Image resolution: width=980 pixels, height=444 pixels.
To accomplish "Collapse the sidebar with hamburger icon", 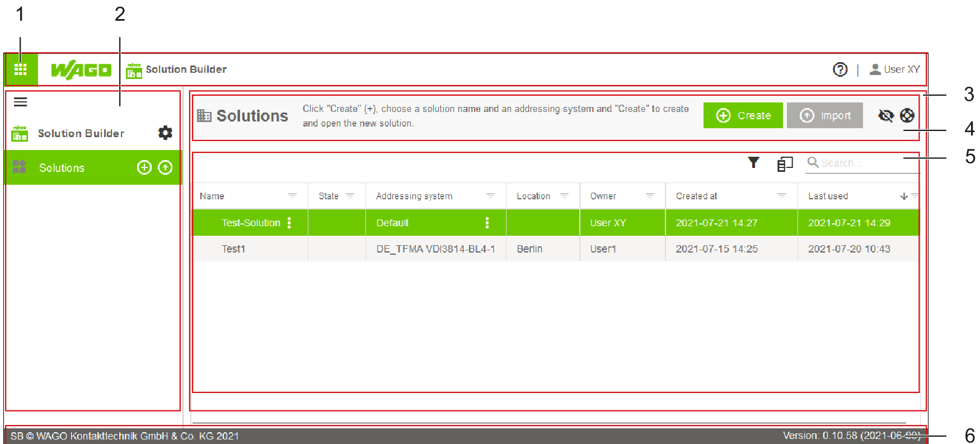I will (21, 102).
